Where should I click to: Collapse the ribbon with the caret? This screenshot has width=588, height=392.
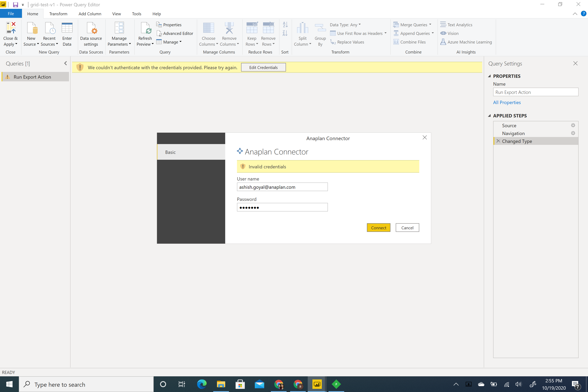coord(575,14)
